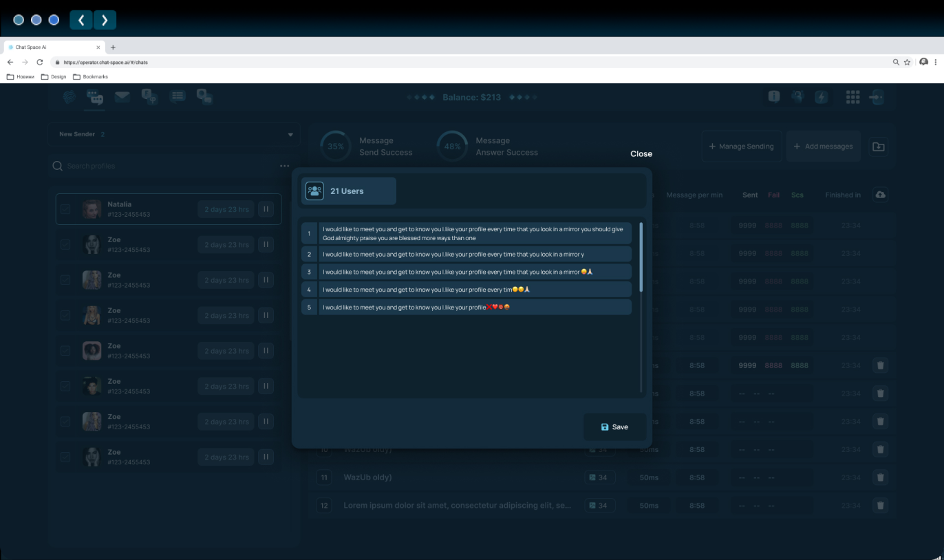This screenshot has height=560, width=944.
Task: Open a new browser tab with plus
Action: 113,47
